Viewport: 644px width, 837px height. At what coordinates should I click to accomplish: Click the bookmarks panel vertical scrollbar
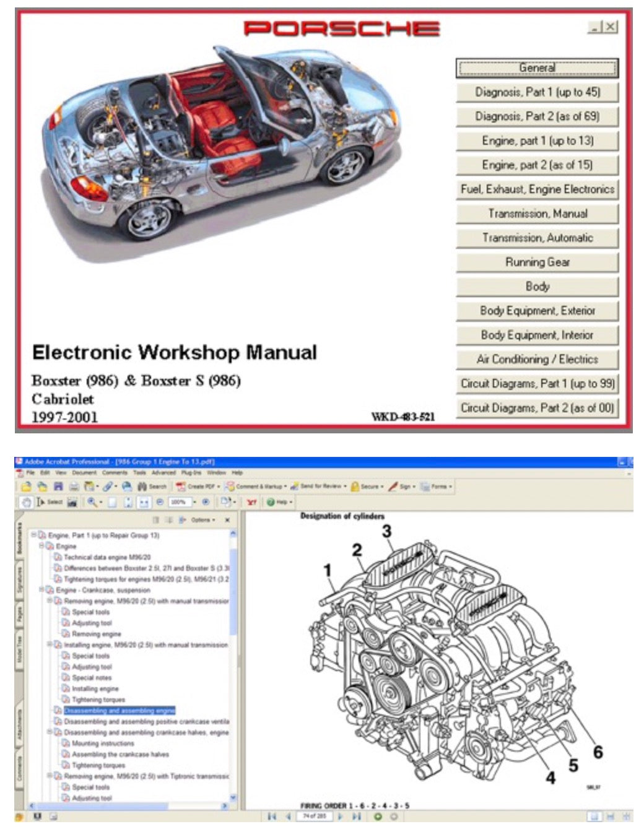(233, 666)
